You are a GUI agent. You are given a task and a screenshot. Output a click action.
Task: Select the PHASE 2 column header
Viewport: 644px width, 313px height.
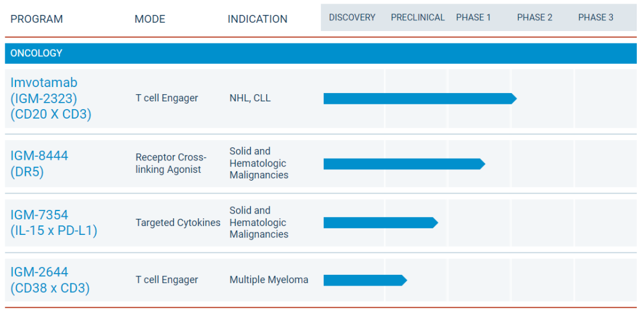pyautogui.click(x=534, y=17)
